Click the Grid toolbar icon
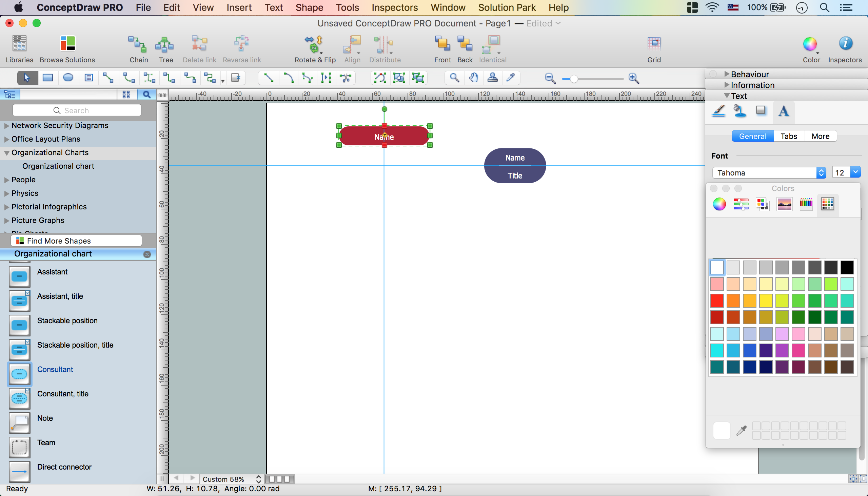 click(x=654, y=45)
